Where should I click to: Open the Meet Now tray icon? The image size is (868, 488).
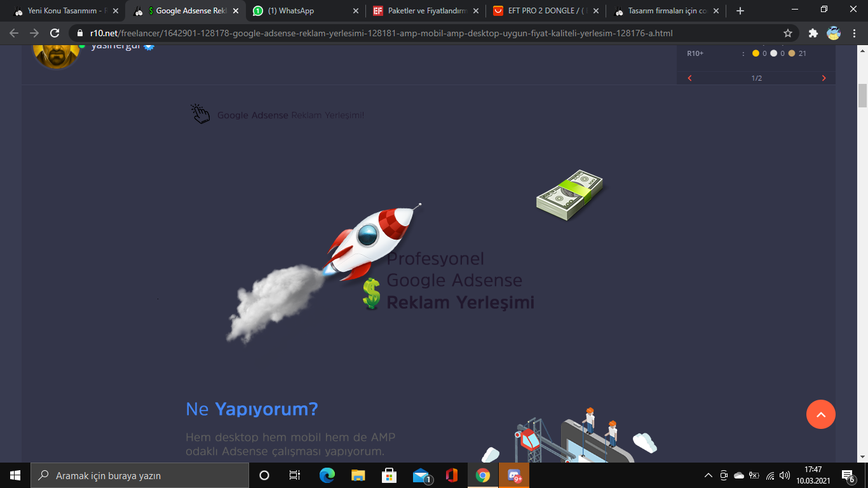724,475
